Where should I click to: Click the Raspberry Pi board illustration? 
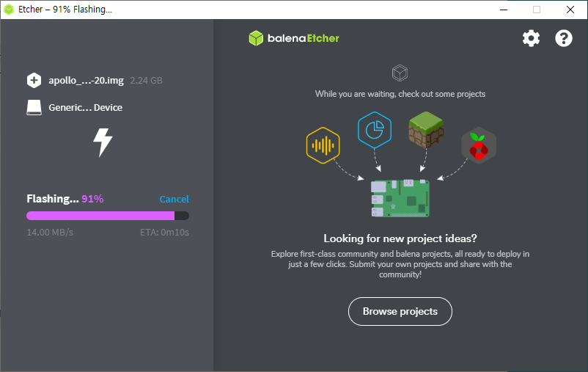400,198
